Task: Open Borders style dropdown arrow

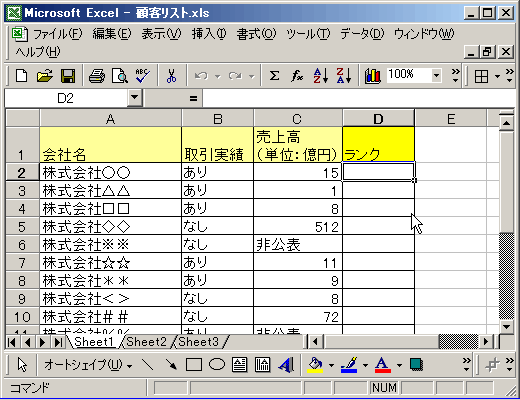Action: pos(497,76)
